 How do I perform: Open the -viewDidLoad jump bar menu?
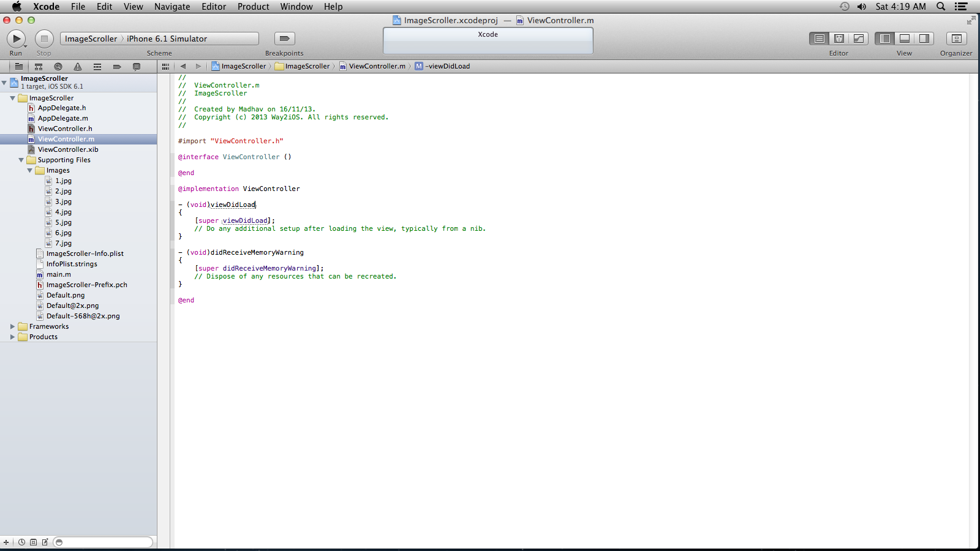(x=443, y=66)
